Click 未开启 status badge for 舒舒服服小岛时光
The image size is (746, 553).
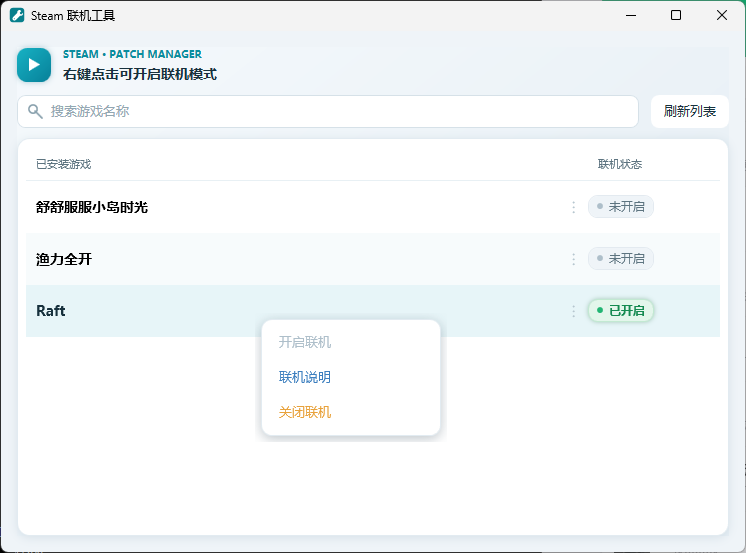point(620,207)
